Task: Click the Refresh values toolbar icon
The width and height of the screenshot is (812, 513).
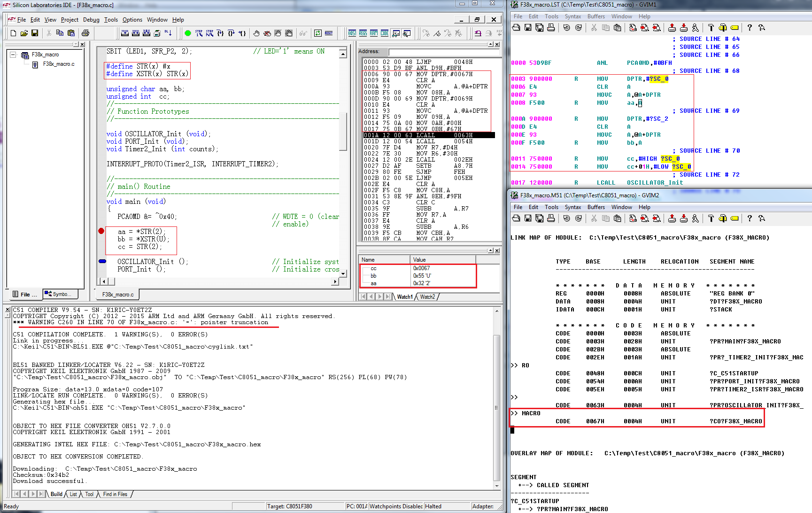Action: pos(318,33)
